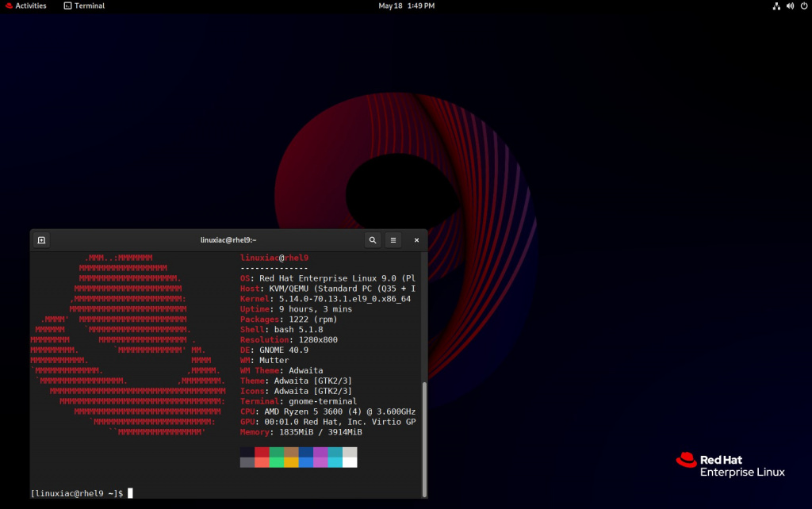Image resolution: width=812 pixels, height=509 pixels.
Task: Open the calendar by clicking May 18 clock
Action: pos(407,6)
